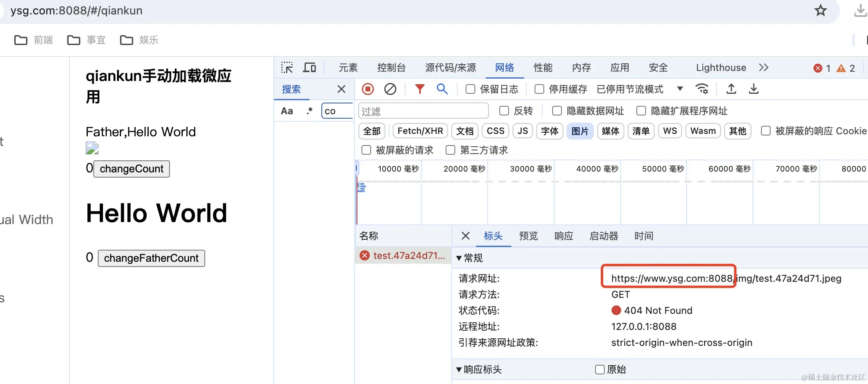Screen dimensions: 868x384
Task: Click the warning count triangle badge
Action: (x=846, y=68)
